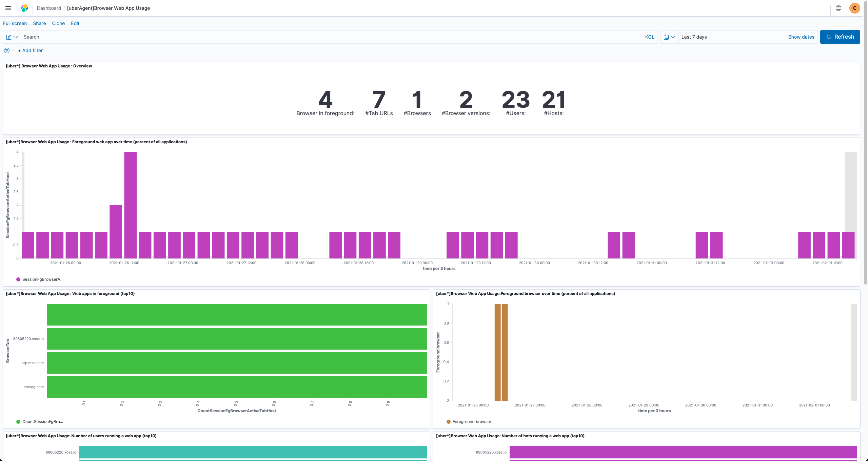868x461 pixels.
Task: Click the refresh icon in Refresh button
Action: coord(829,37)
